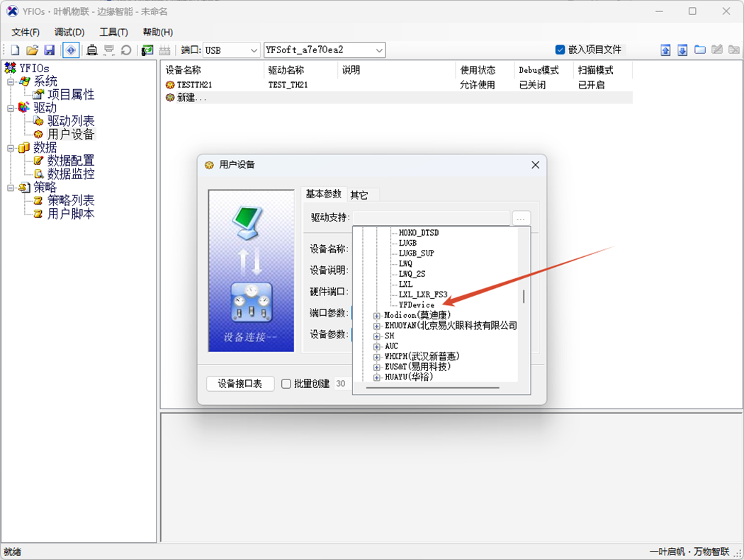Open 项目属性 in the tree
The width and height of the screenshot is (744, 560).
point(71,95)
